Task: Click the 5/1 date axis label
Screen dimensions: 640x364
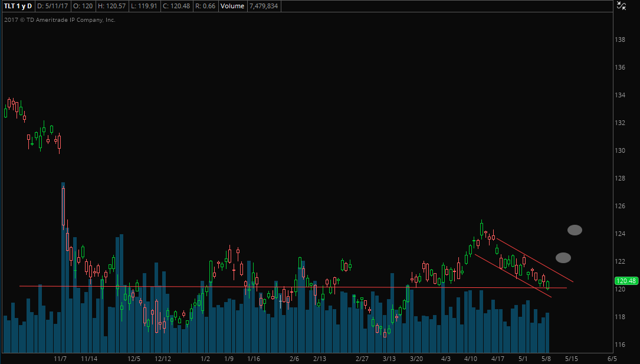Action: [523, 359]
